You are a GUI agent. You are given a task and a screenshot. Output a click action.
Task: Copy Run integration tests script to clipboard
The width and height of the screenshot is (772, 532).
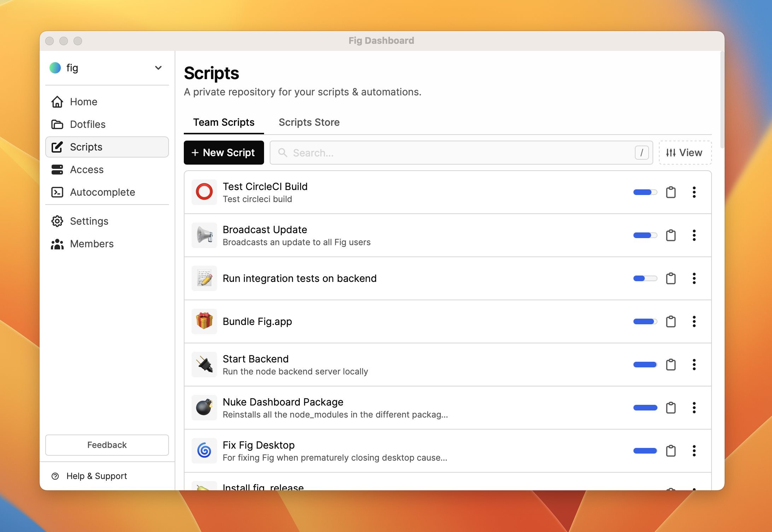click(671, 278)
